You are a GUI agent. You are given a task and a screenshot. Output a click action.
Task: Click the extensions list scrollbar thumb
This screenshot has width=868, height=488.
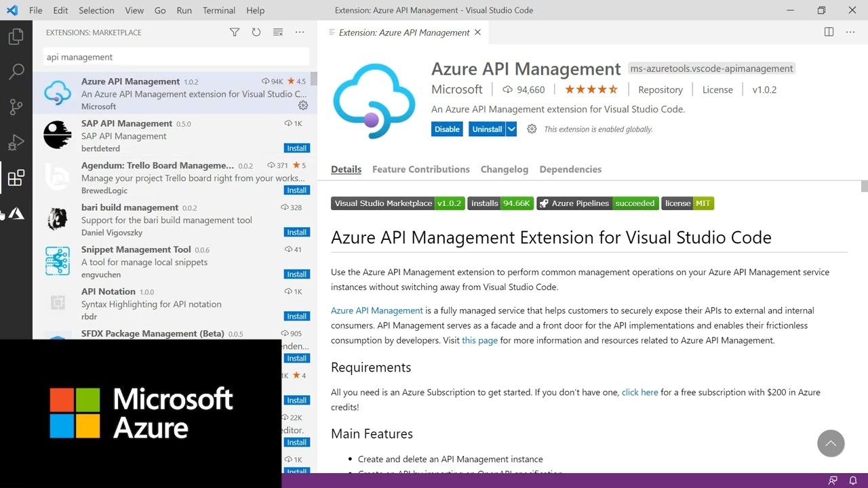tap(314, 79)
